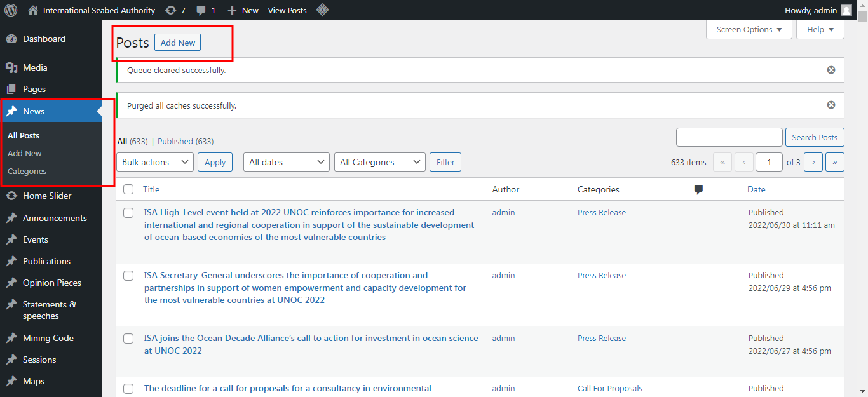Viewport: 868px width, 397px height.
Task: Open Categories under News submenu
Action: click(x=27, y=171)
